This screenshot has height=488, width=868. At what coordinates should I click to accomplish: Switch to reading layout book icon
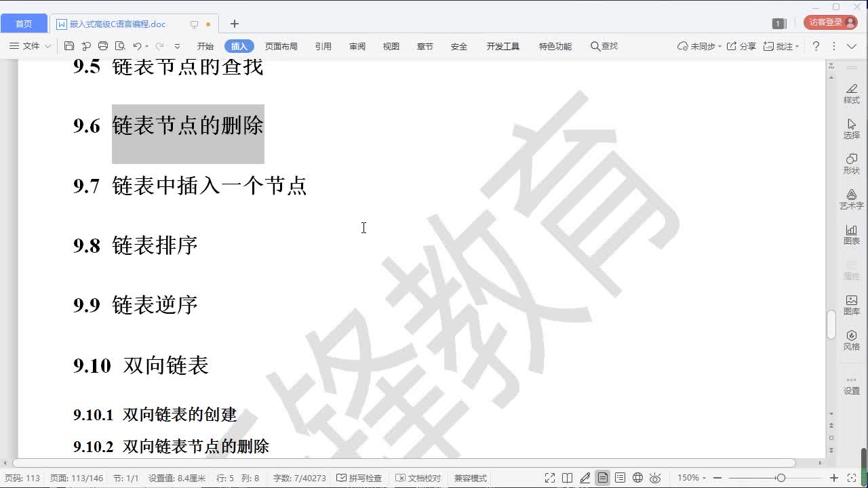[568, 478]
